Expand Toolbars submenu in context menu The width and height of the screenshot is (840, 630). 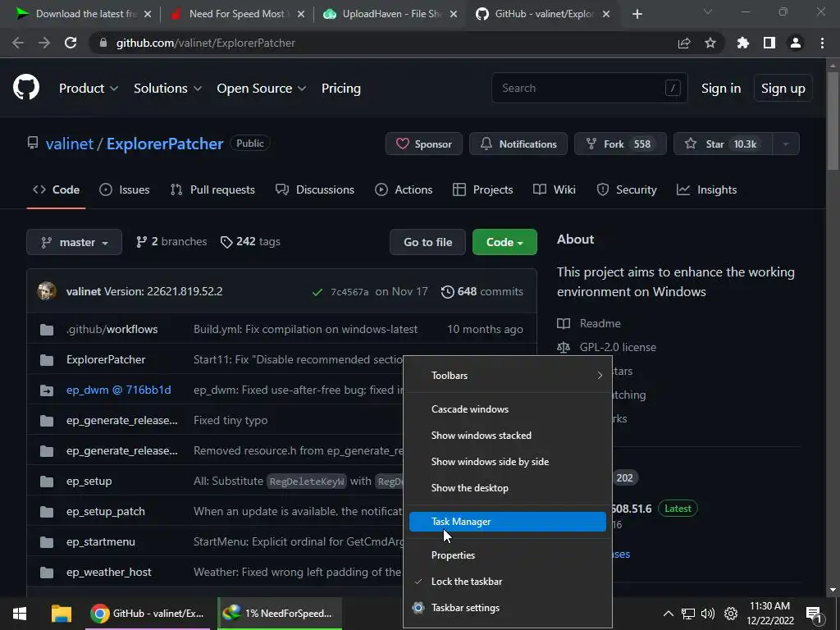pyautogui.click(x=507, y=376)
